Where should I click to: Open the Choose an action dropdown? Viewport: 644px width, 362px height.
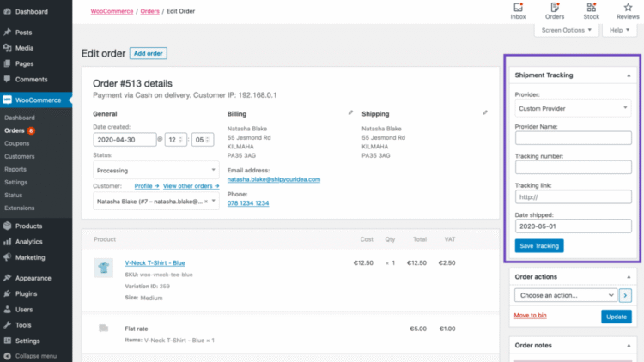tap(566, 295)
